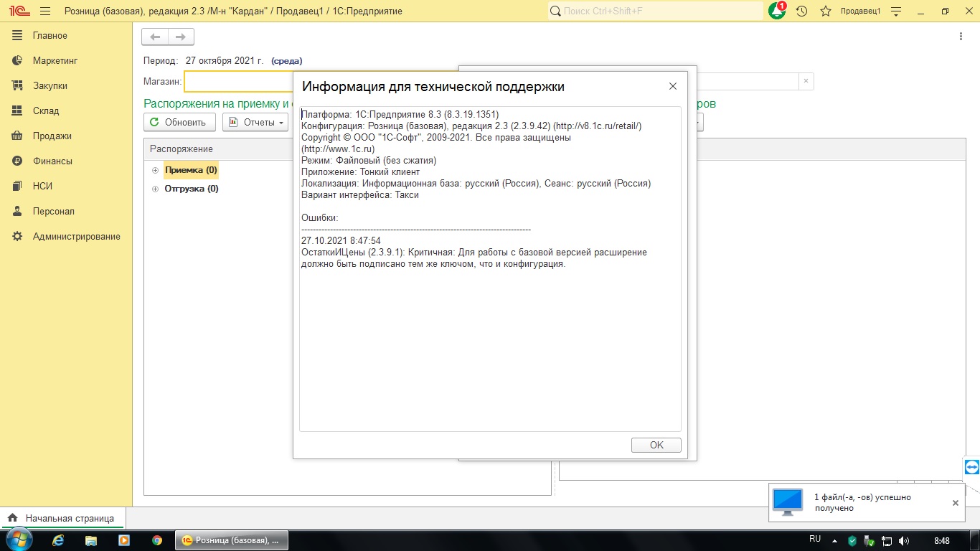Screen dimensions: 980x551
Task: Click inside the support information text area
Action: tap(490, 269)
